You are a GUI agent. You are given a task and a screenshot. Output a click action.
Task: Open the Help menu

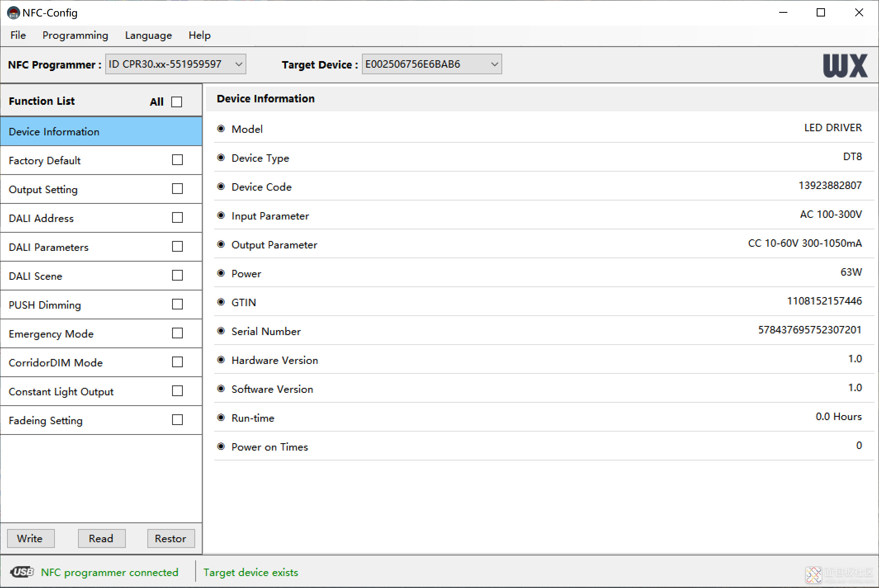pos(199,35)
